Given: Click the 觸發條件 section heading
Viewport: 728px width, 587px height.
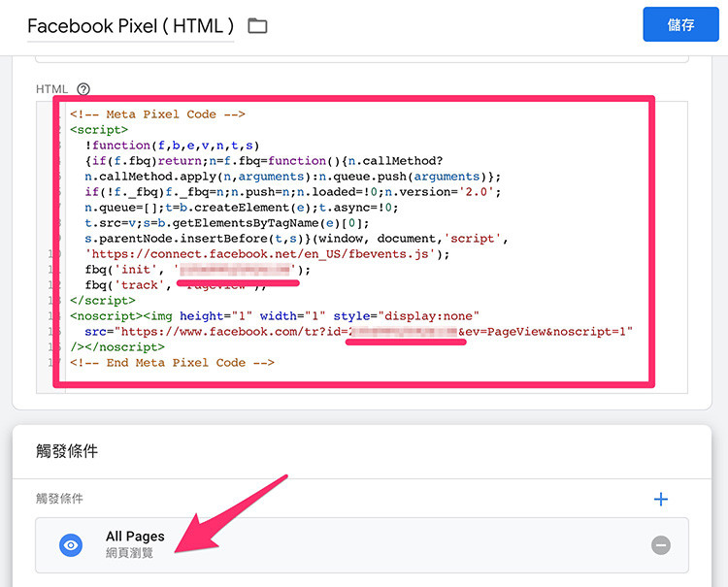Looking at the screenshot, I should click(67, 451).
